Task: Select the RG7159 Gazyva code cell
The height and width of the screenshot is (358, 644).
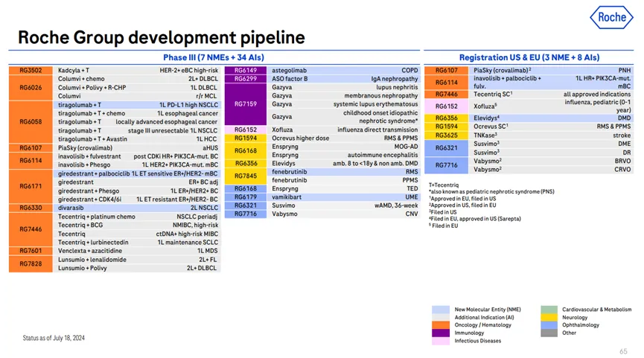Action: tap(246, 104)
